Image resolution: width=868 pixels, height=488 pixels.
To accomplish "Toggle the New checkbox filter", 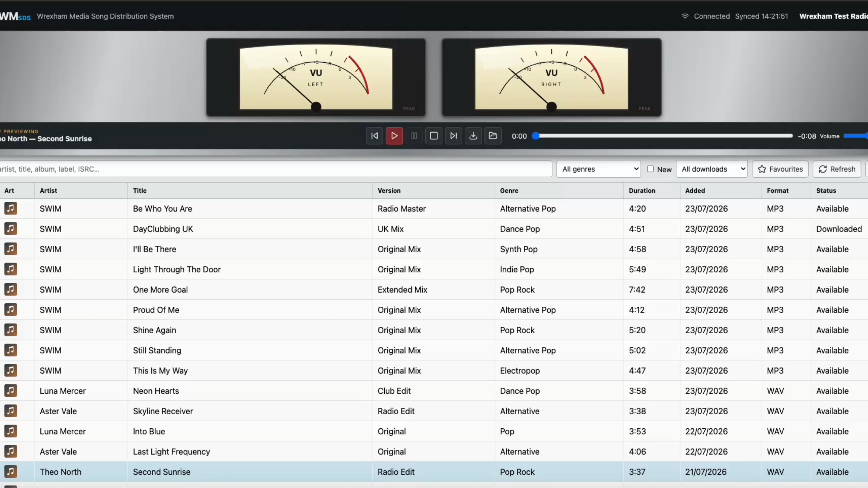I will coord(650,169).
